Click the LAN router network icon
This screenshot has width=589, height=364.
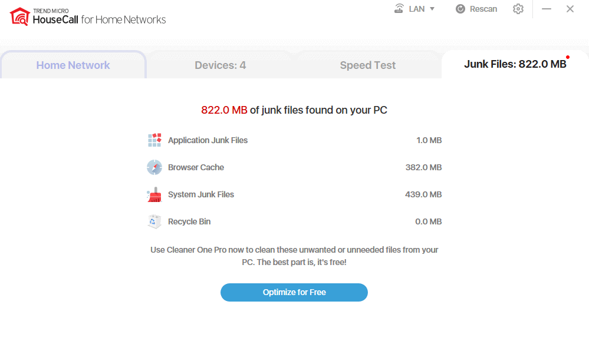tap(399, 9)
